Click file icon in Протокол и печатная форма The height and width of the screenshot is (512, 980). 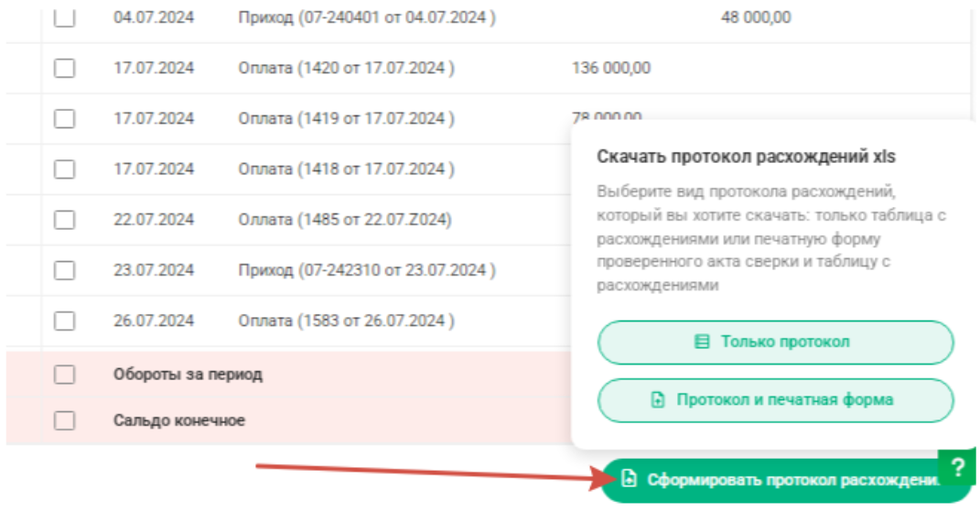click(x=658, y=400)
